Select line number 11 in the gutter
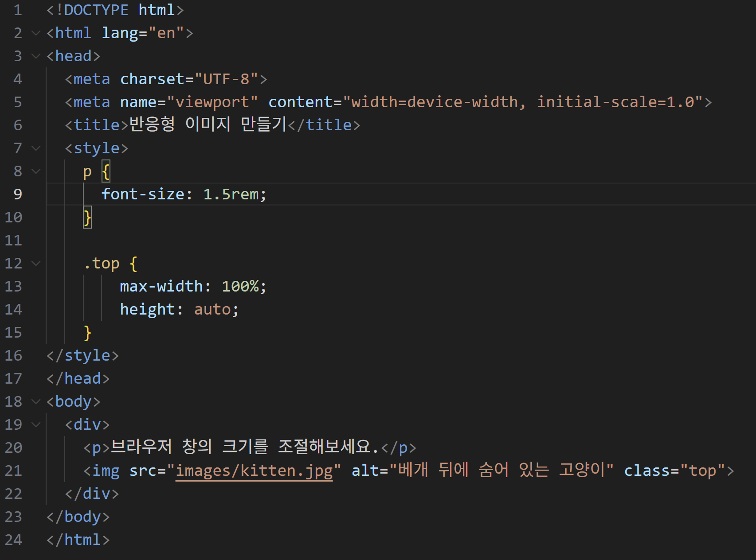This screenshot has height=560, width=756. tap(13, 240)
